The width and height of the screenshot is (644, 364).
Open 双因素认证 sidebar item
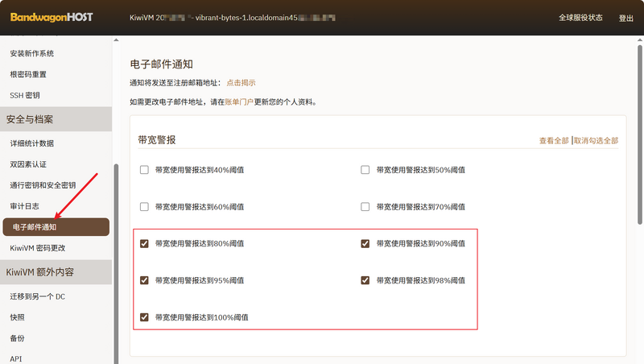28,164
